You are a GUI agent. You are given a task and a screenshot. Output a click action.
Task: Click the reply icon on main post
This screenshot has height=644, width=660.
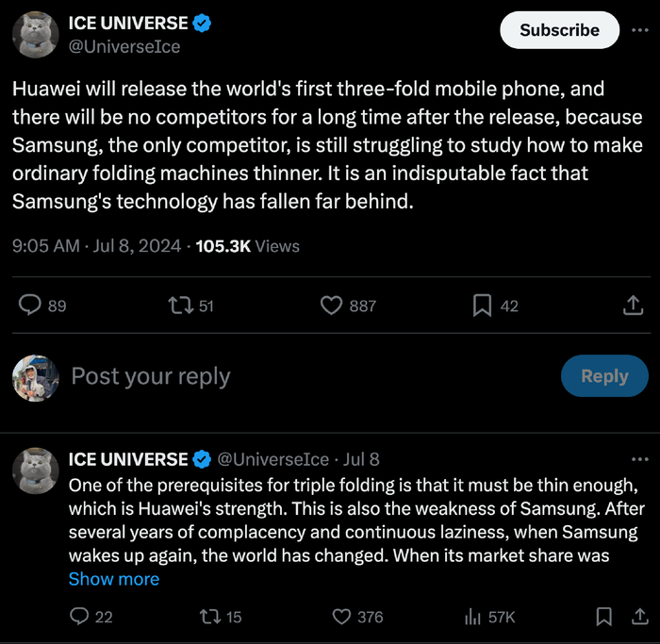click(31, 305)
